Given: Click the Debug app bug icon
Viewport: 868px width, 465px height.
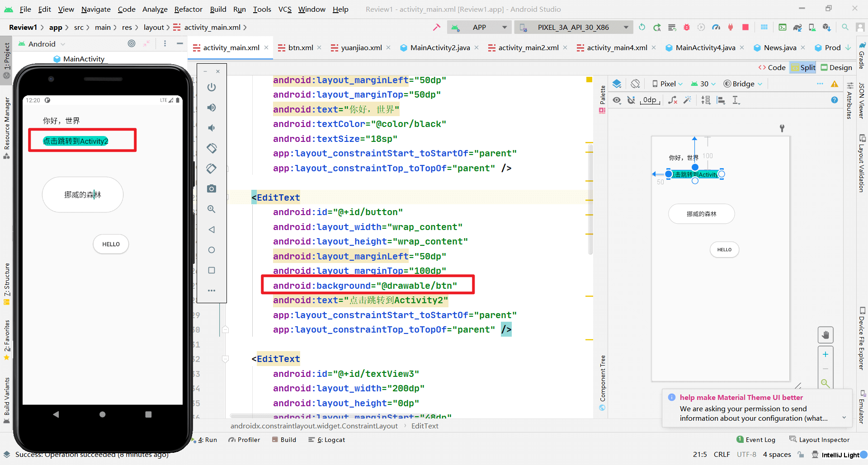Looking at the screenshot, I should (686, 27).
